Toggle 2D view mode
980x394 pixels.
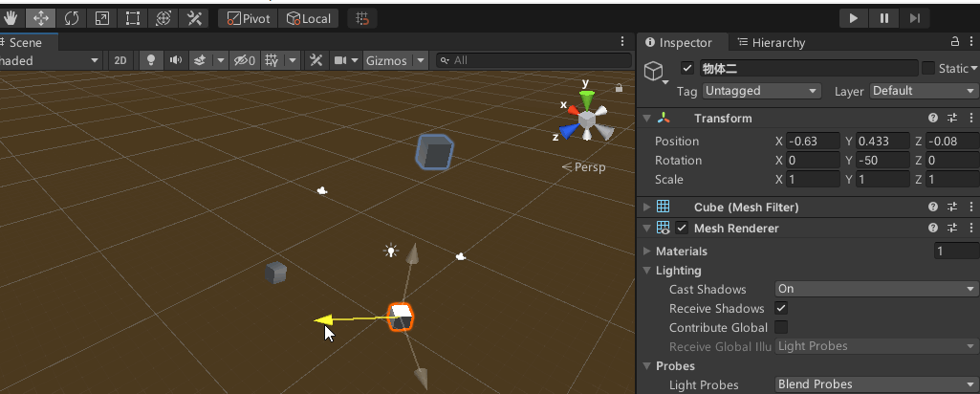pos(120,60)
